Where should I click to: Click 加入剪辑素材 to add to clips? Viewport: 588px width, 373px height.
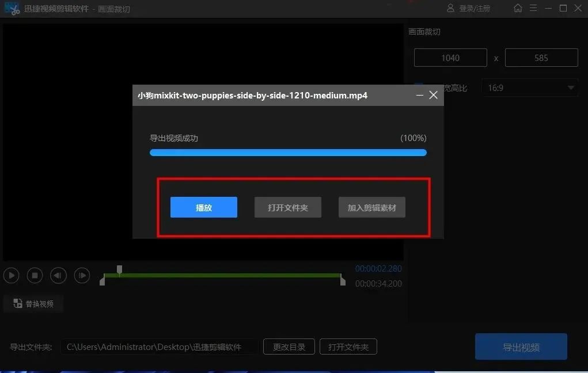click(x=372, y=207)
